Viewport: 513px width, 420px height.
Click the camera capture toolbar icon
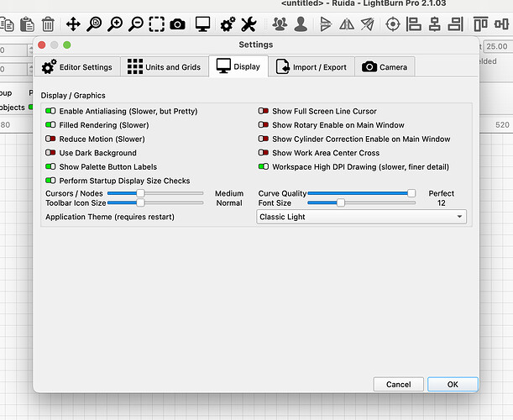tap(177, 25)
